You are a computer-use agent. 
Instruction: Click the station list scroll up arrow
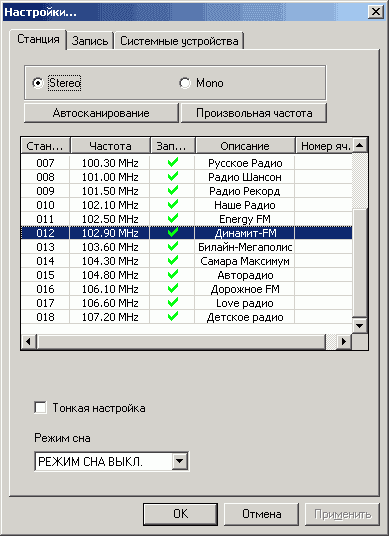click(360, 146)
